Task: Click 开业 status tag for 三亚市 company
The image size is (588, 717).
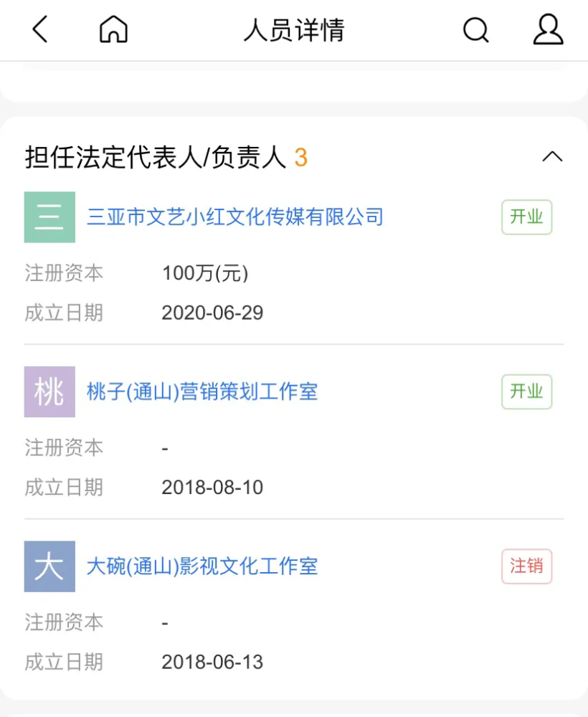Action: point(527,217)
